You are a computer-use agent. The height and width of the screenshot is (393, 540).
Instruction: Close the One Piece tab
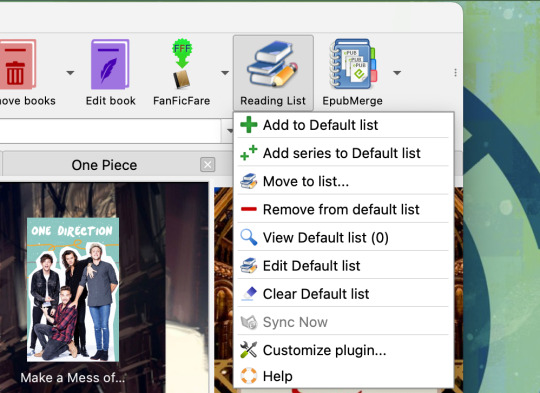(208, 165)
